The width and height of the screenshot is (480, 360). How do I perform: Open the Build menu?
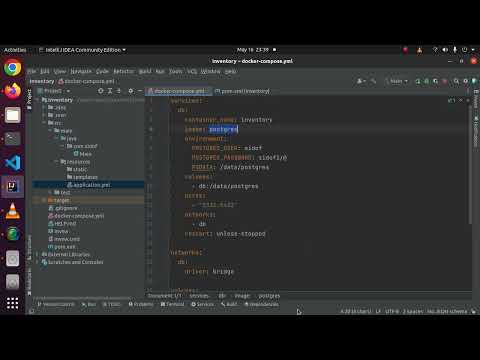145,71
